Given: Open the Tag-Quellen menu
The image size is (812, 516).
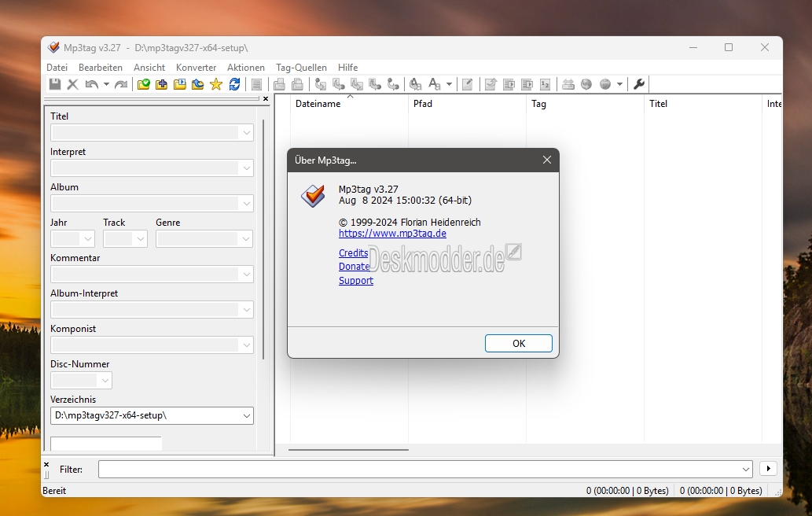Looking at the screenshot, I should click(301, 68).
